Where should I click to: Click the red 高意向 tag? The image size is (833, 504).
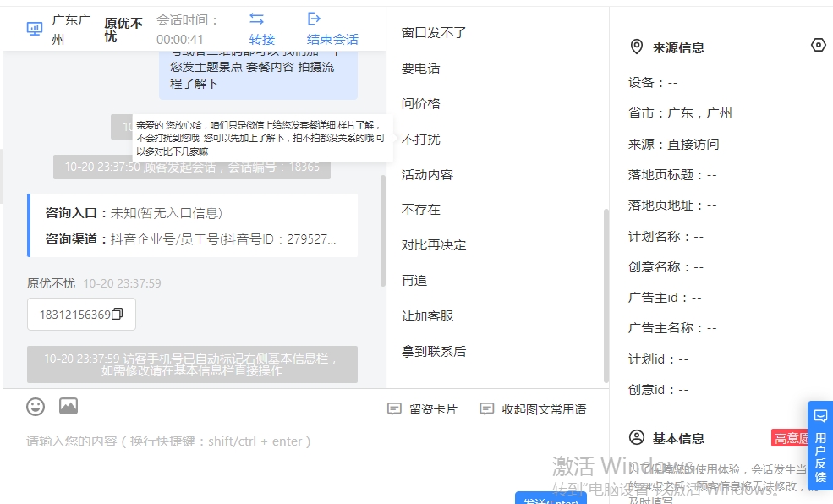click(790, 438)
